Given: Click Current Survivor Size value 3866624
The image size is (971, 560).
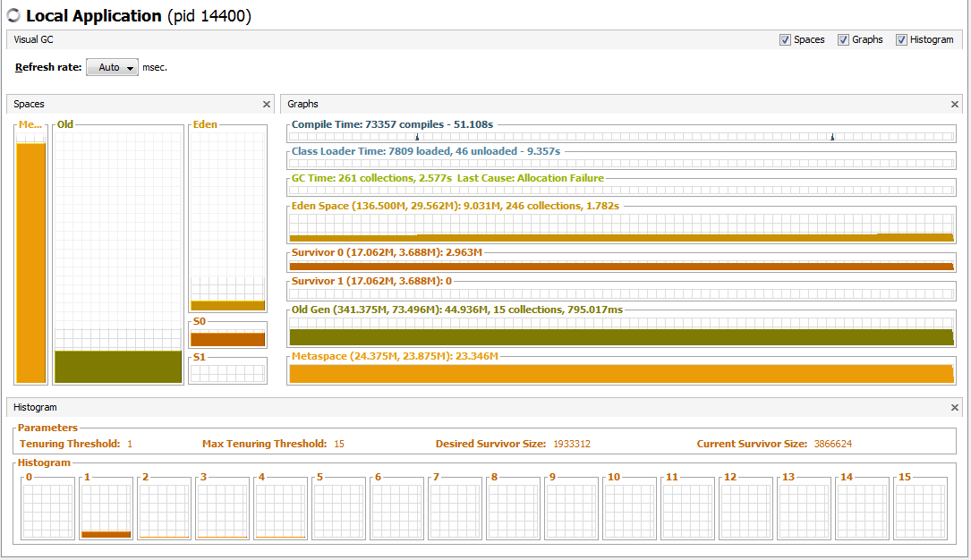Looking at the screenshot, I should coord(833,444).
